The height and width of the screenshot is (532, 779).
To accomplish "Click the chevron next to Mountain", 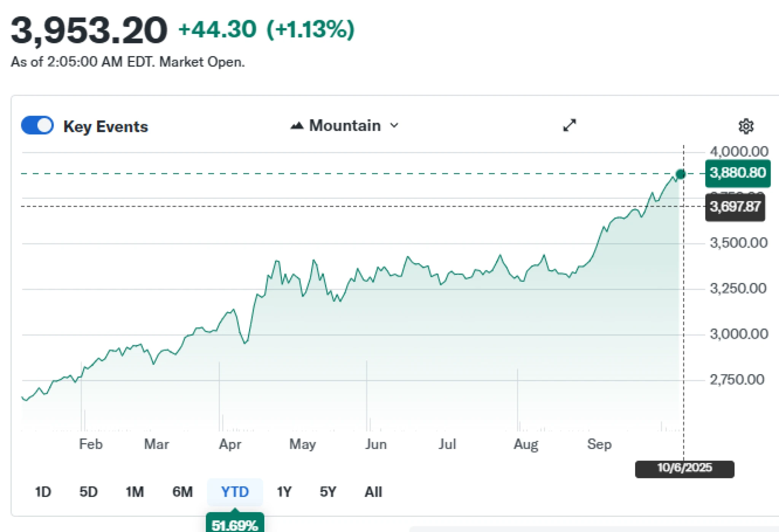I will tap(394, 125).
